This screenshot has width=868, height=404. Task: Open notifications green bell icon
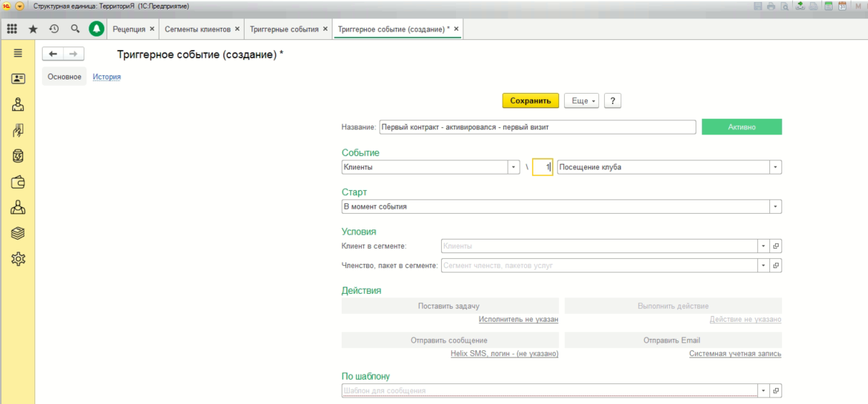click(97, 29)
